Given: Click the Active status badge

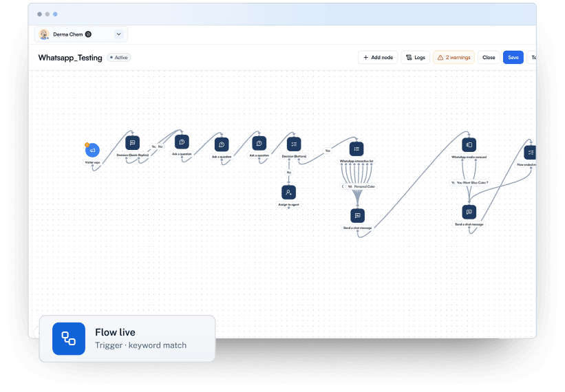Looking at the screenshot, I should pyautogui.click(x=119, y=58).
